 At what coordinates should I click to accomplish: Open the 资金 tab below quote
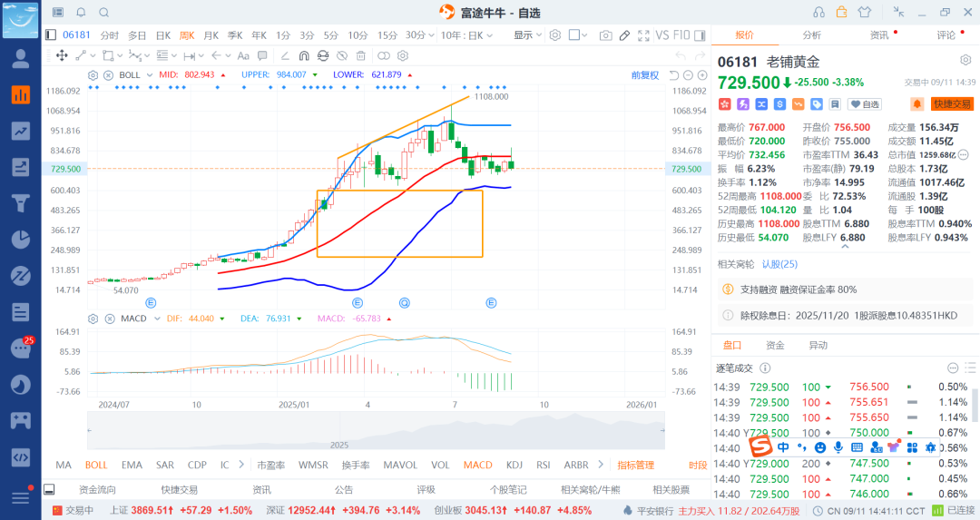775,345
